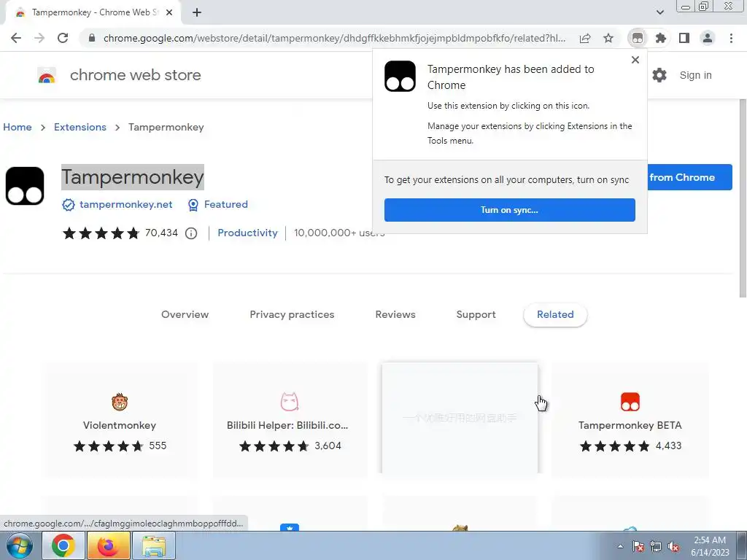This screenshot has height=560, width=747.
Task: Click the Featured badge
Action: click(218, 205)
